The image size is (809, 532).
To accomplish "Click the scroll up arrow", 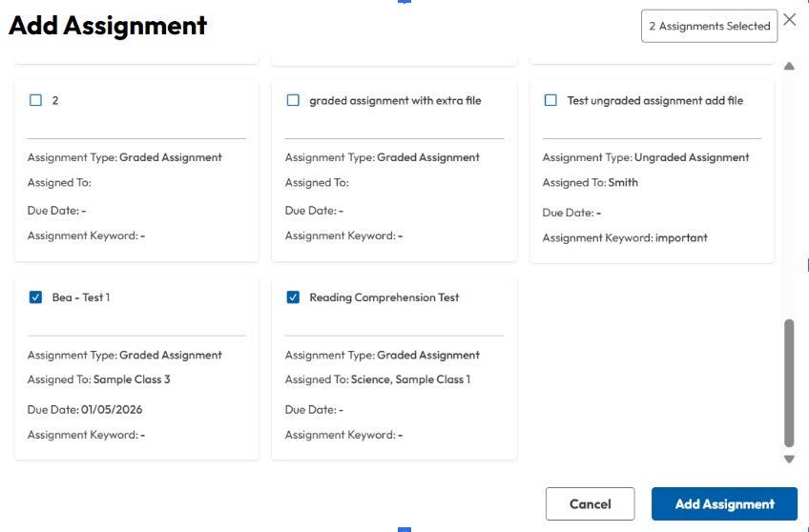I will click(x=789, y=67).
